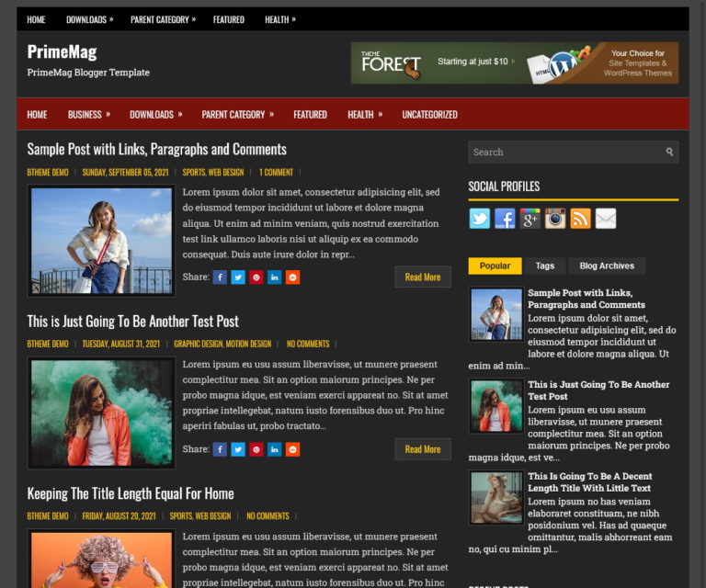Open Uncategorized in the red navigation menu
The image size is (706, 588).
tap(429, 115)
